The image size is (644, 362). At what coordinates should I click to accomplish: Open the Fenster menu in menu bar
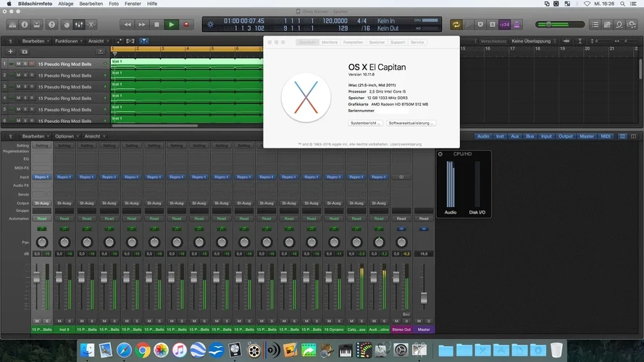132,4
